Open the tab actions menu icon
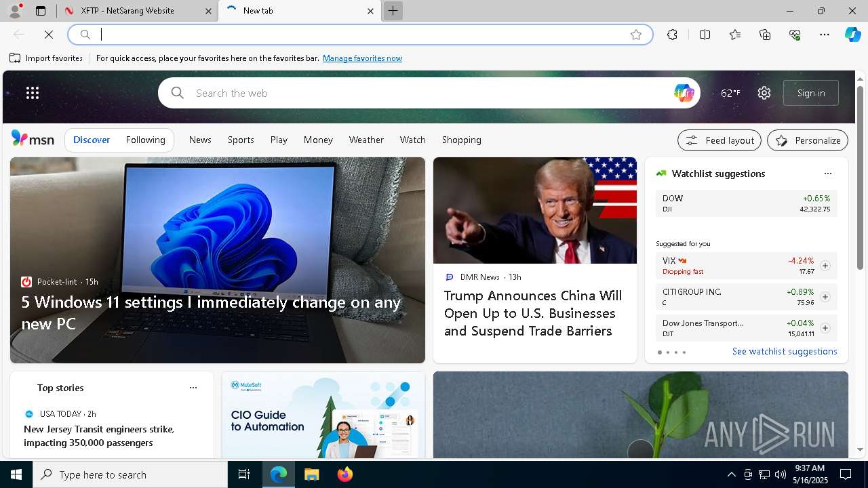The height and width of the screenshot is (488, 868). coord(41,11)
